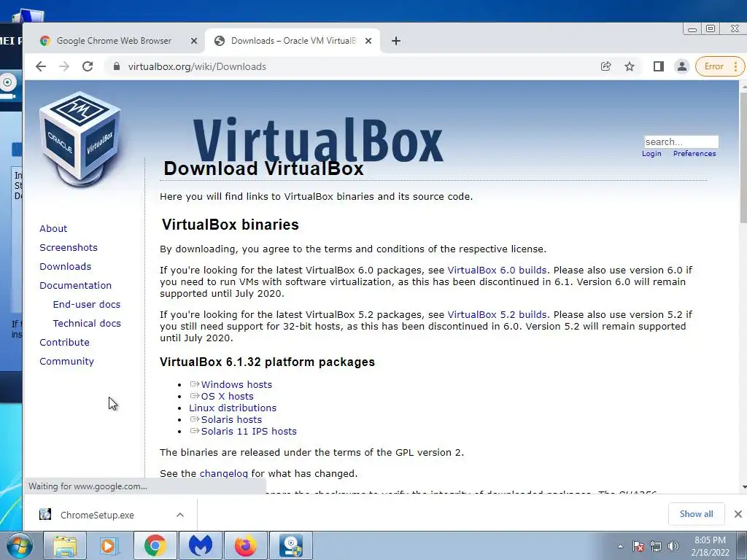
Task: Open the volume speaker tray icon
Action: (673, 547)
